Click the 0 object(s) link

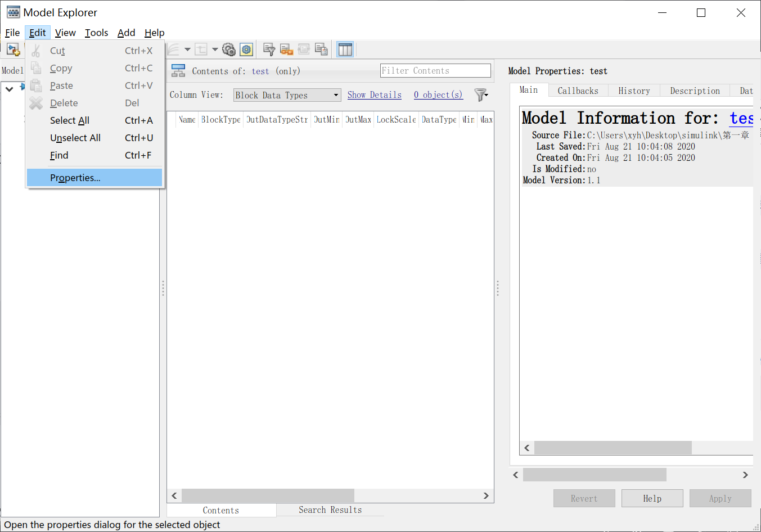pyautogui.click(x=438, y=94)
